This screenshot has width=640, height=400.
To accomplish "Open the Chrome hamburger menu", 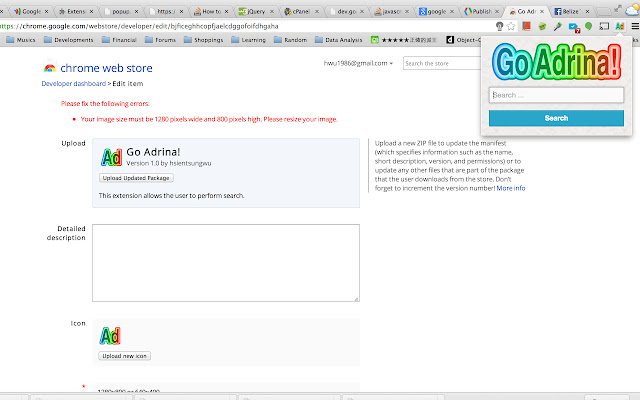I will pos(635,26).
